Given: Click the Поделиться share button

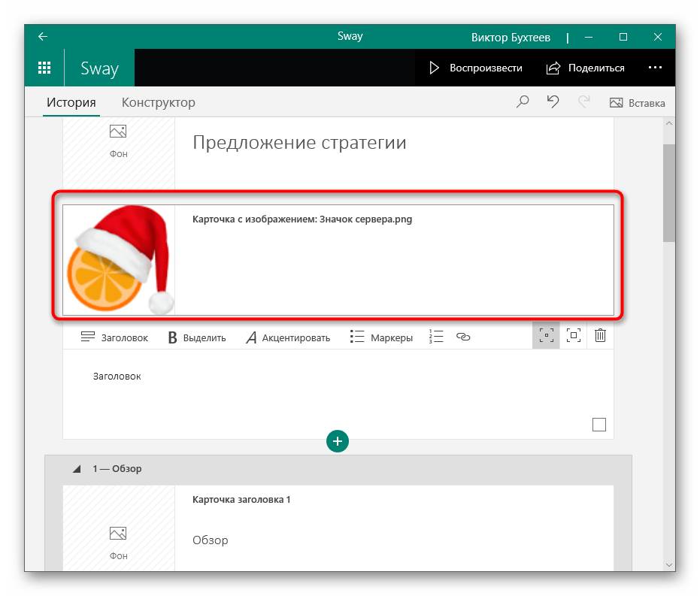Looking at the screenshot, I should (585, 68).
